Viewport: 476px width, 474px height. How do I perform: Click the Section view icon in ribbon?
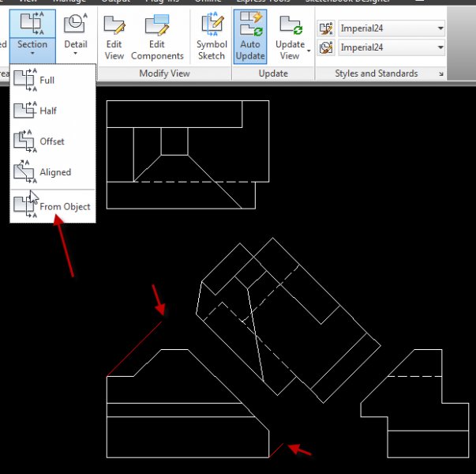32,24
